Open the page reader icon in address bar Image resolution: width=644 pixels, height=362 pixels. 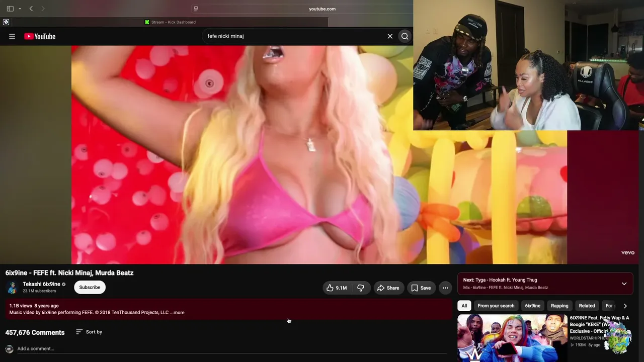coord(196,9)
